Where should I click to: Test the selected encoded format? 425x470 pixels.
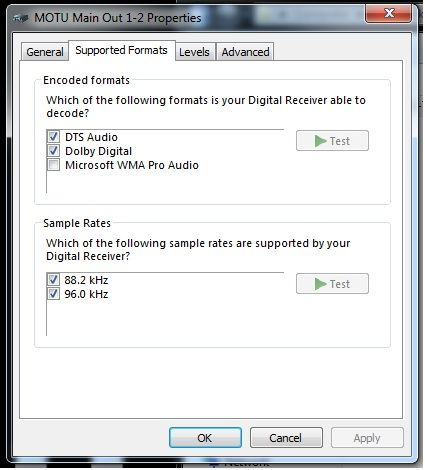[x=332, y=141]
